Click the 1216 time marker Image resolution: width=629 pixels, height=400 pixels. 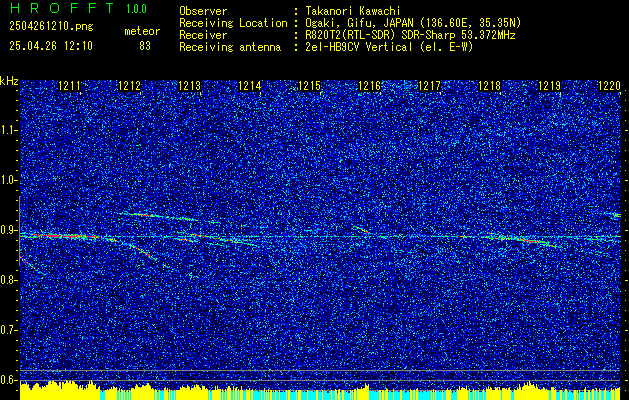[369, 85]
